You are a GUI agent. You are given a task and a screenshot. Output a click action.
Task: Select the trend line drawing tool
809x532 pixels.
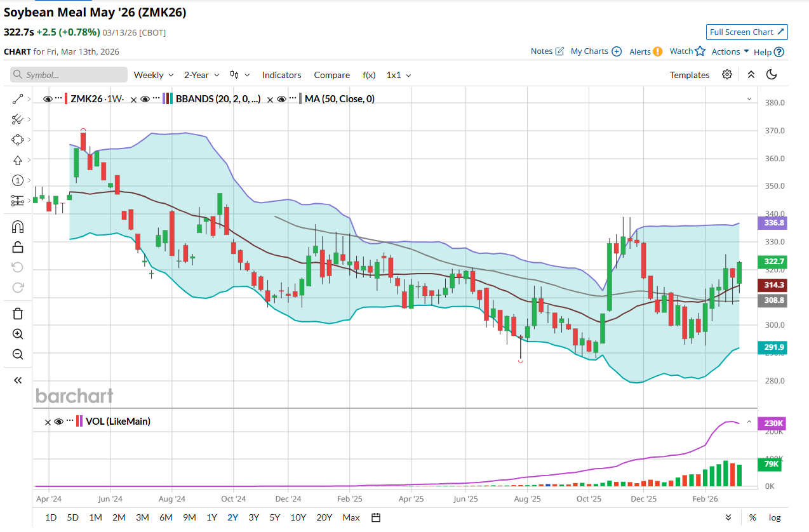[x=18, y=99]
